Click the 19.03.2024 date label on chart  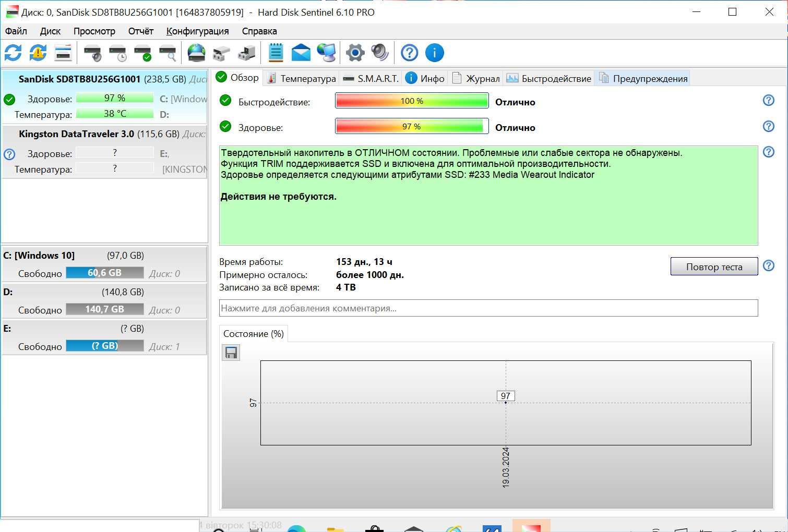pos(506,467)
